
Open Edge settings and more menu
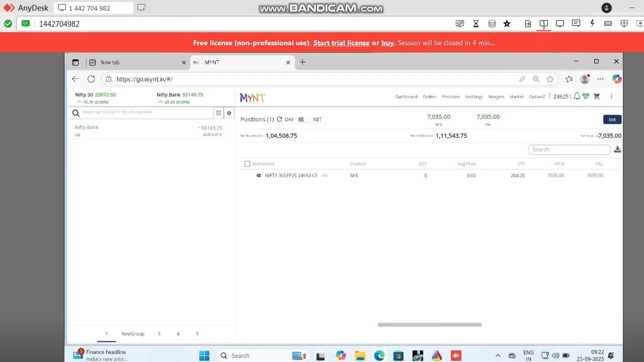coord(600,79)
